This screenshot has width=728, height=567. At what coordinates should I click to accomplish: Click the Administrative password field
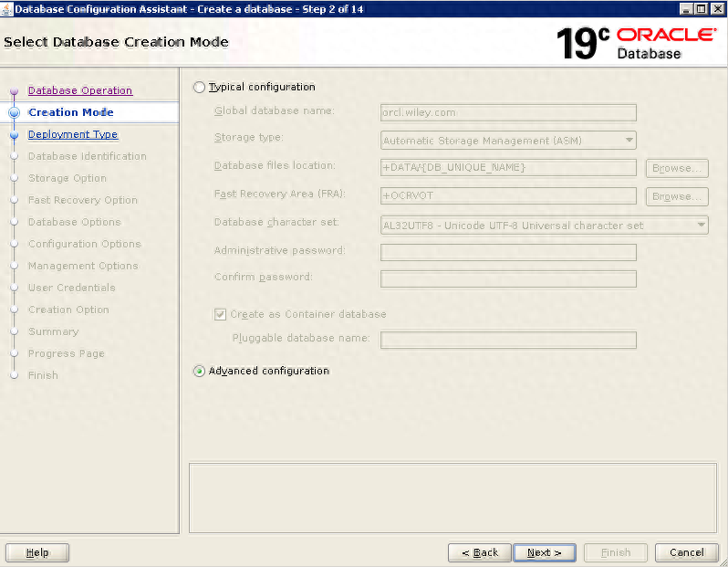tap(508, 252)
